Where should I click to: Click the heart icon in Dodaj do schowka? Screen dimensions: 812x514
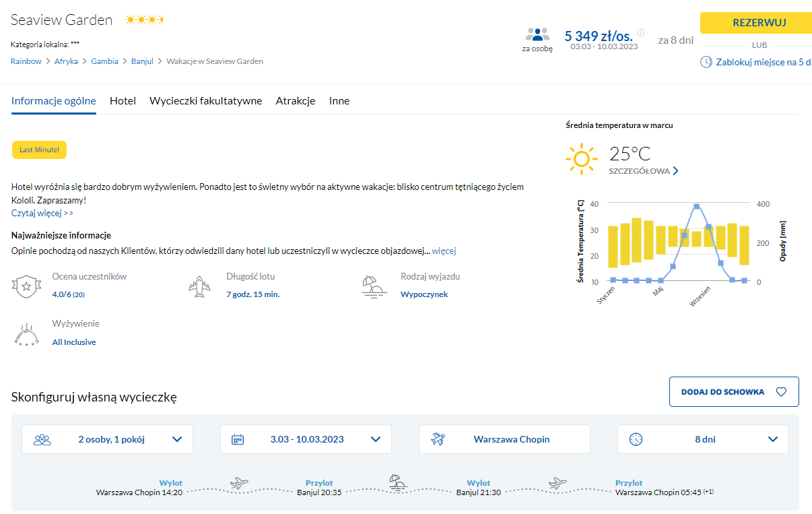click(781, 392)
